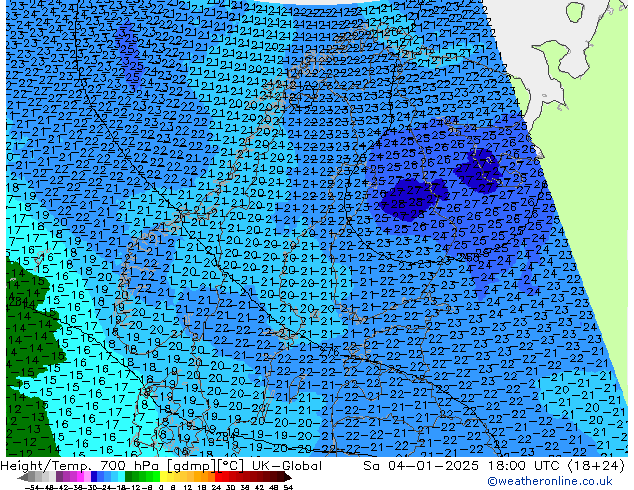Click the '268' height contour label
The image size is (634, 490).
click(470, 257)
